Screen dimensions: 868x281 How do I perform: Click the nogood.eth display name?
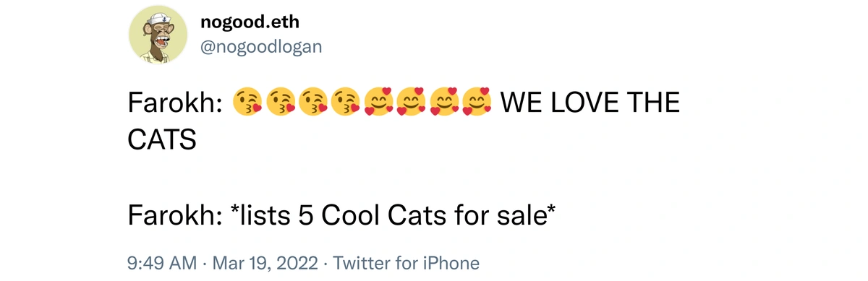coord(252,22)
